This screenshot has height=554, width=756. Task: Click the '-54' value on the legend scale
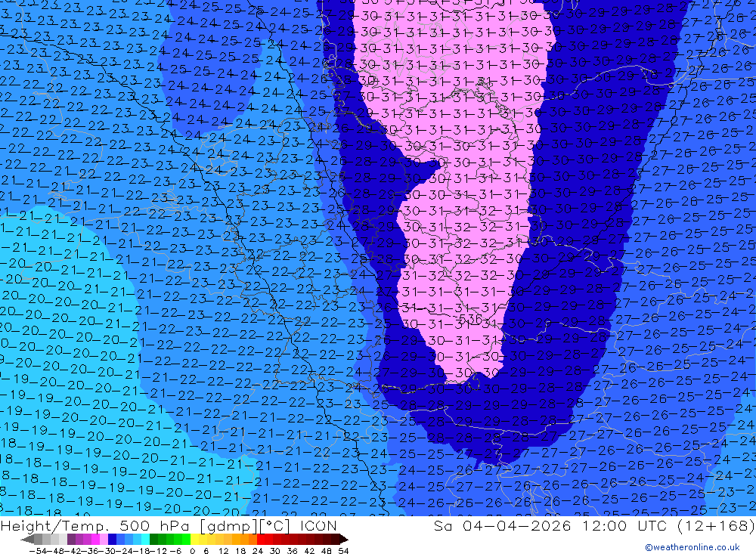tap(38, 551)
